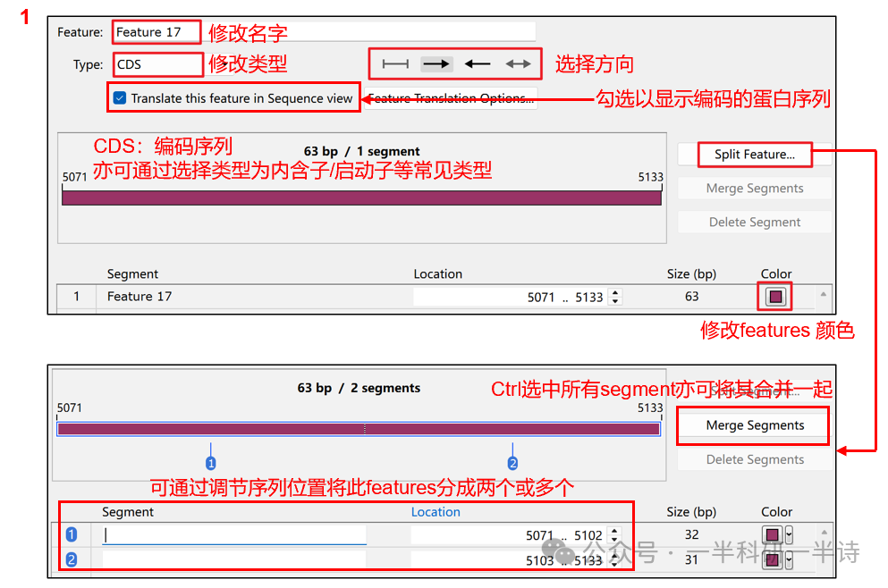Click the Delete Segment button
The height and width of the screenshot is (588, 888).
(754, 222)
